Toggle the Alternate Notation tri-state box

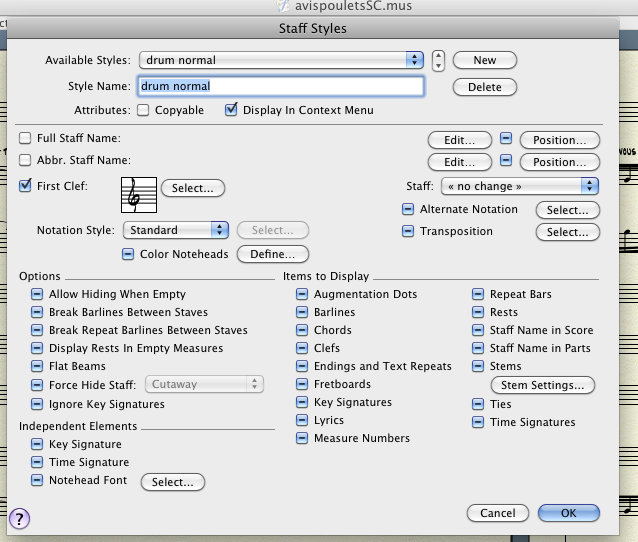408,209
